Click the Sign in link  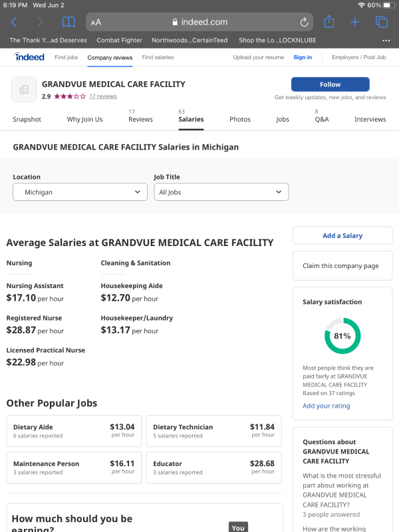[x=303, y=57]
